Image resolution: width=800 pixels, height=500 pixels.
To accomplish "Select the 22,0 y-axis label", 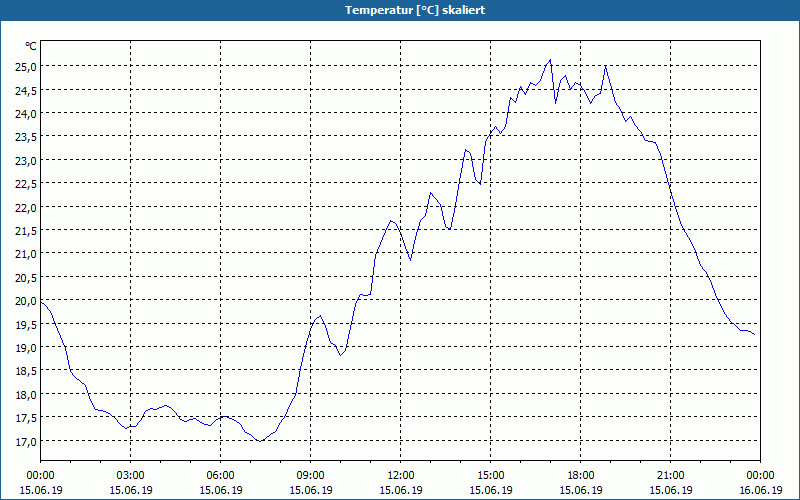I will [x=26, y=207].
